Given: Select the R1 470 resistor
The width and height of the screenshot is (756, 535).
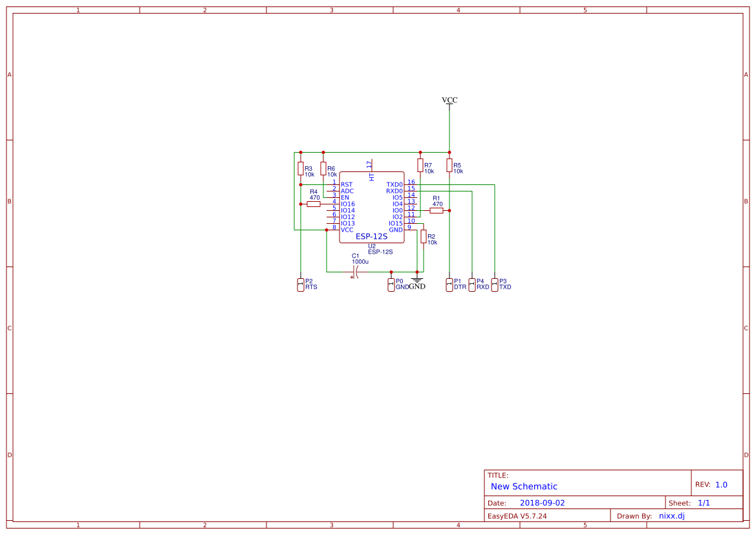Looking at the screenshot, I should coord(437,210).
